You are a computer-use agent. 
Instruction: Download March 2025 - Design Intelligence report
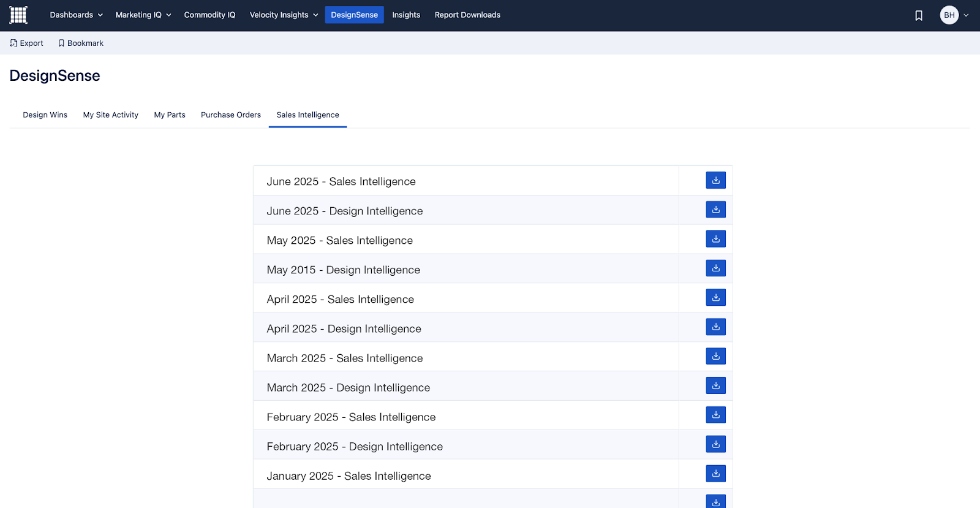pos(715,386)
